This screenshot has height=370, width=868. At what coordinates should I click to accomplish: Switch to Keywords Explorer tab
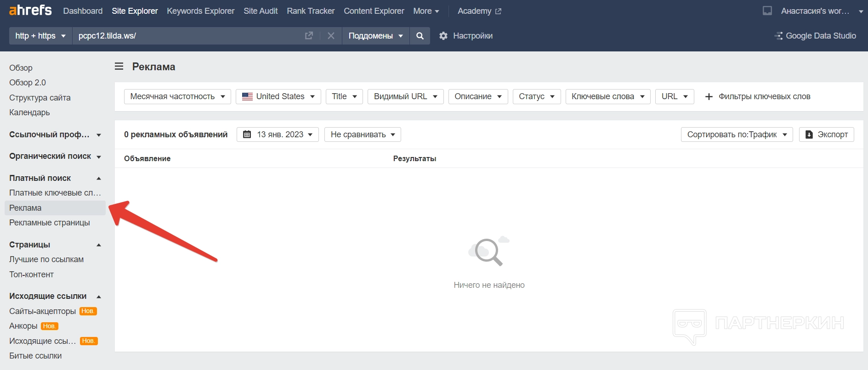[200, 11]
